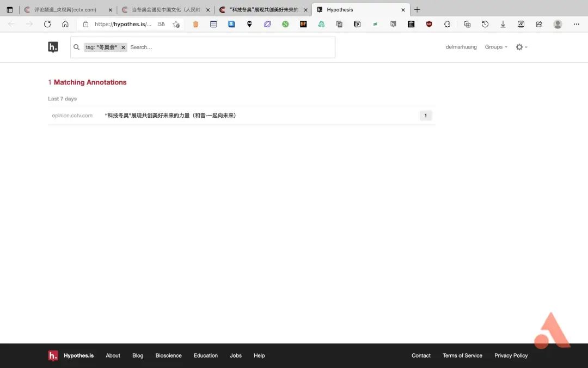Open browser Settings and more menu
This screenshot has width=588, height=368.
577,24
